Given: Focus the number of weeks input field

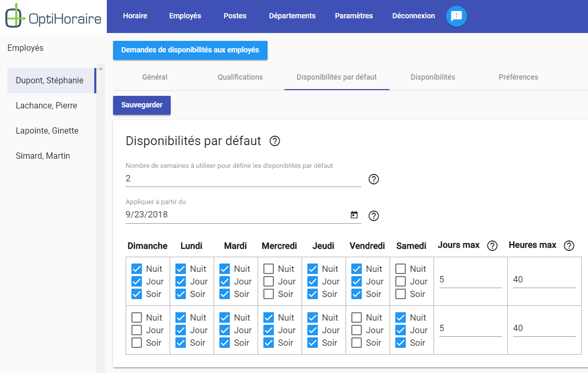Looking at the screenshot, I should tap(243, 179).
